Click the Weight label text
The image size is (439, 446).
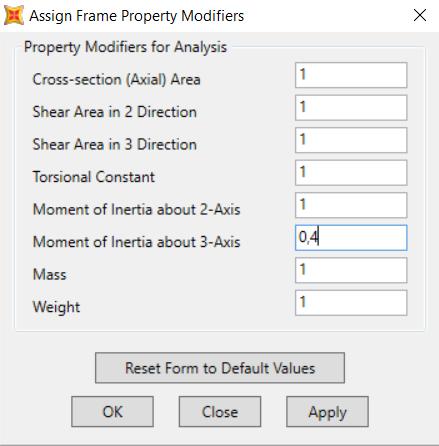56,307
